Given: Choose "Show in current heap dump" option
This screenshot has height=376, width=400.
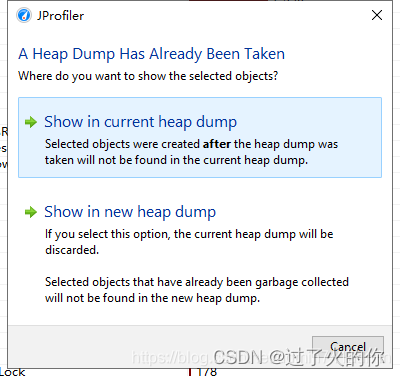Looking at the screenshot, I should (140, 122).
